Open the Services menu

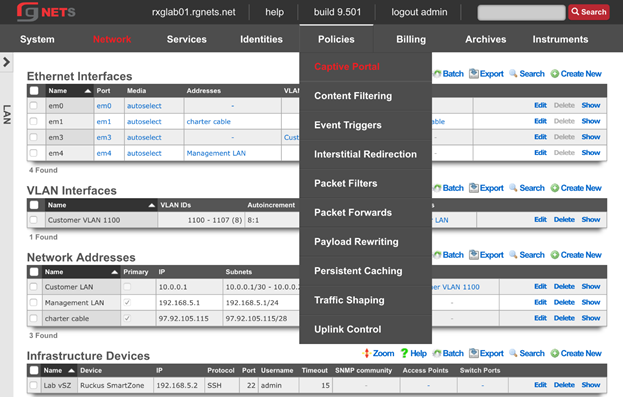click(x=187, y=39)
